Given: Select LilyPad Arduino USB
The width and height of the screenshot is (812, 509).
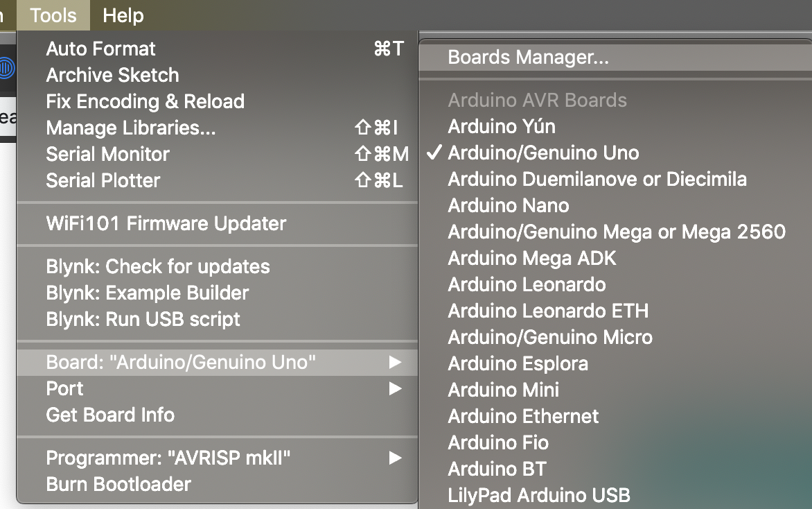Looking at the screenshot, I should (x=615, y=496).
